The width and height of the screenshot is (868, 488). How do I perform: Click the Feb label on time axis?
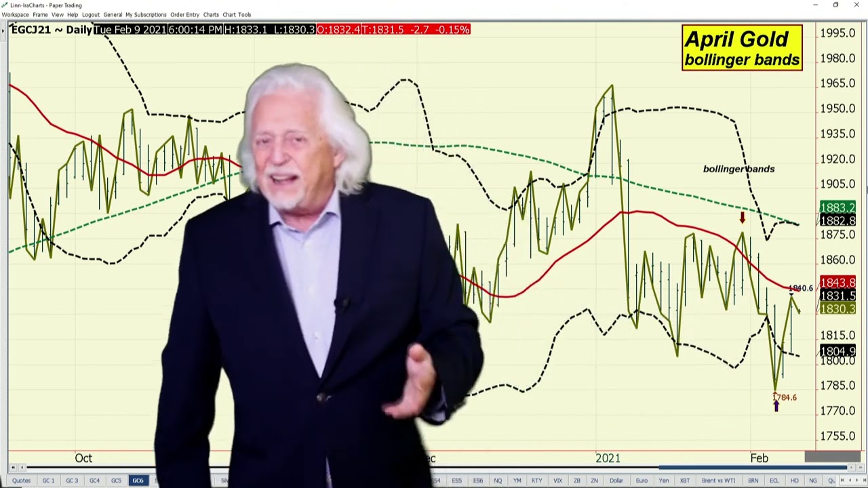[x=759, y=458]
